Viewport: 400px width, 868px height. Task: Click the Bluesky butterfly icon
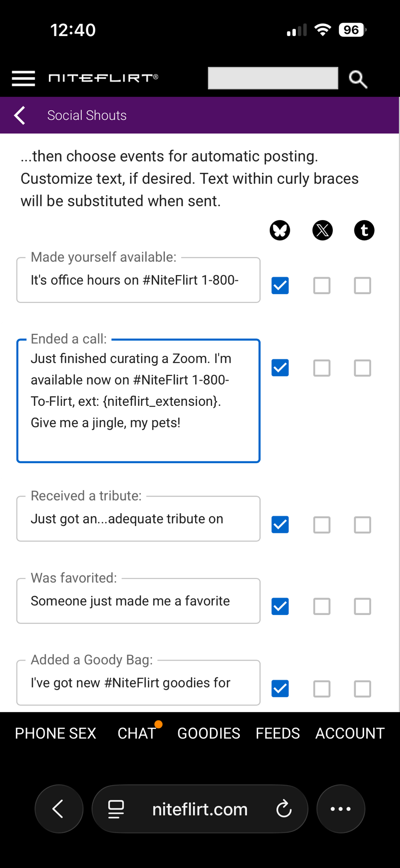[x=280, y=230]
